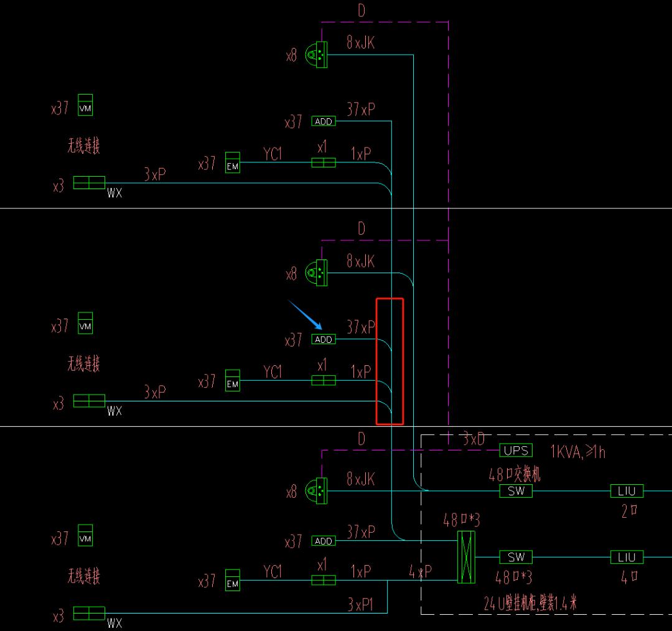Select the crossed patch panel symbol
672x631 pixels.
466,557
